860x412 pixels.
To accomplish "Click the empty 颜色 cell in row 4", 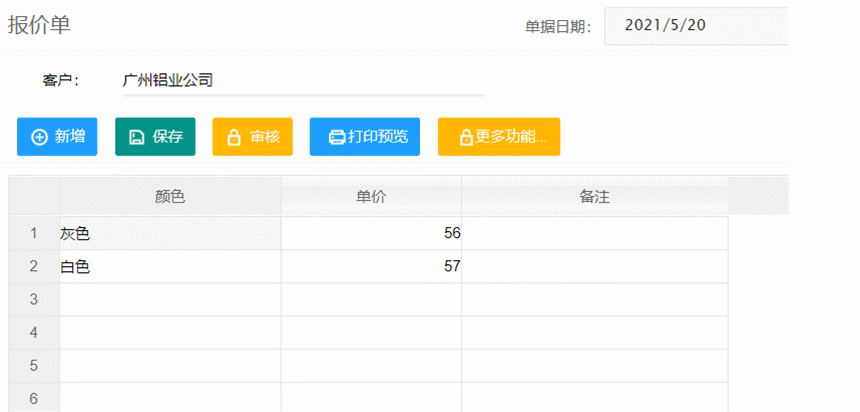I will coord(171,332).
